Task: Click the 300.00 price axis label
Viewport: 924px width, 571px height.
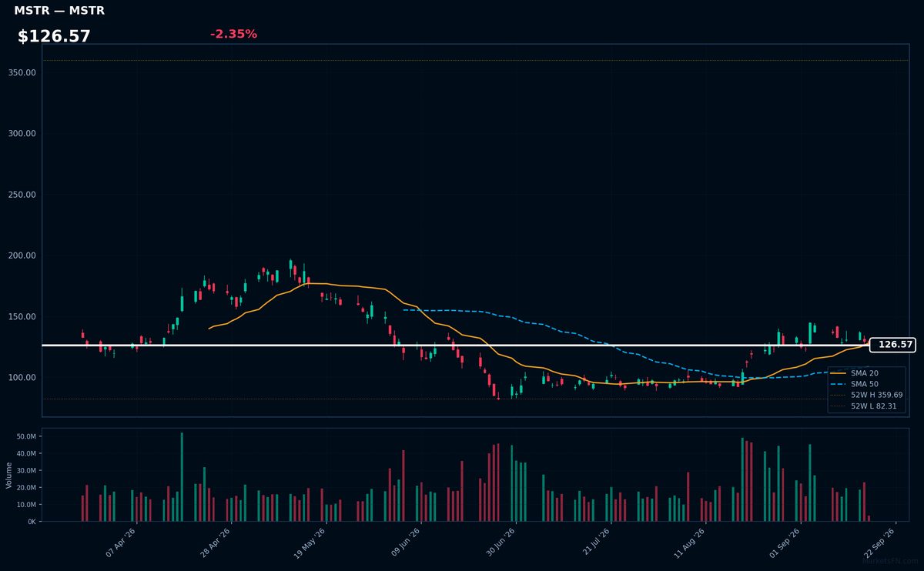Action: 23,133
